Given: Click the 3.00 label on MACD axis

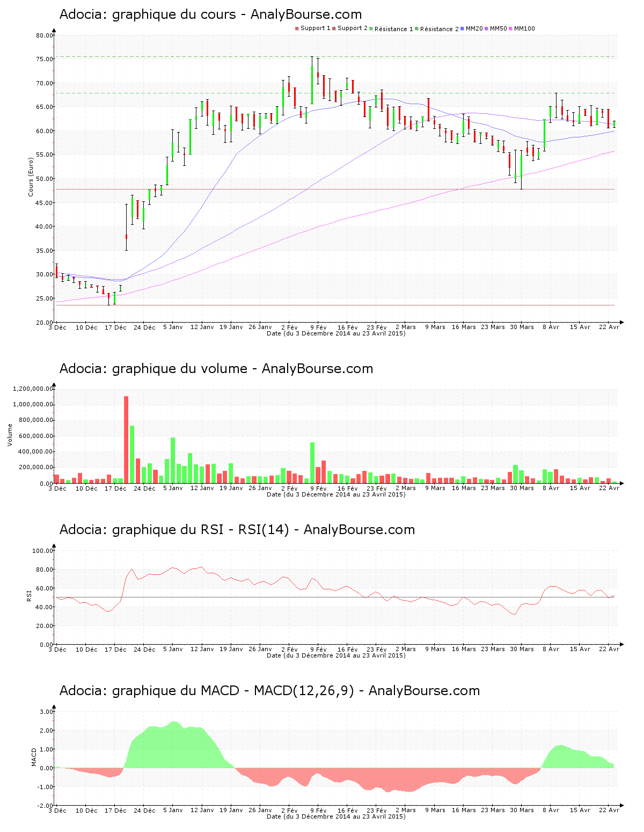Looking at the screenshot, I should coord(46,712).
